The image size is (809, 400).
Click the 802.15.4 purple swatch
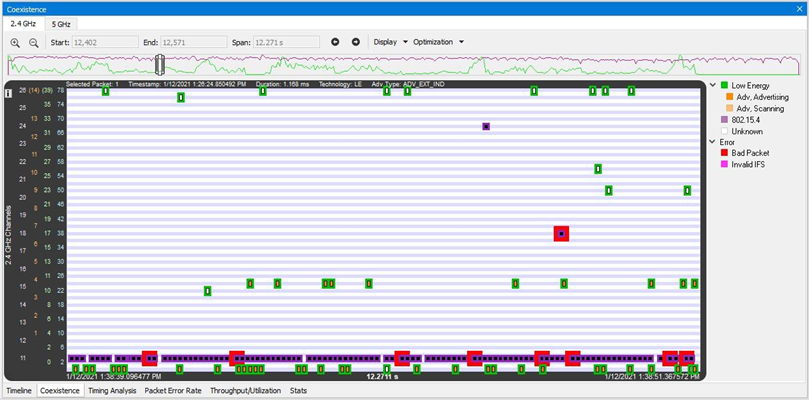coord(725,120)
